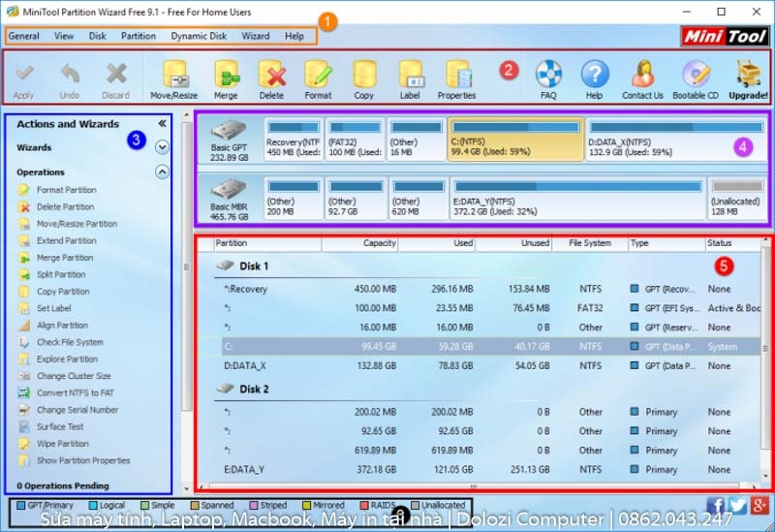This screenshot has width=775, height=532.
Task: Click the Unused column header
Action: tap(513, 243)
